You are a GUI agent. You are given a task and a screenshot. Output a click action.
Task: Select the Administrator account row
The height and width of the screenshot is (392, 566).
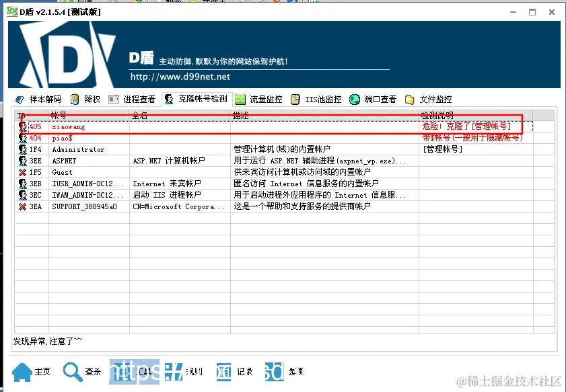tap(74, 149)
